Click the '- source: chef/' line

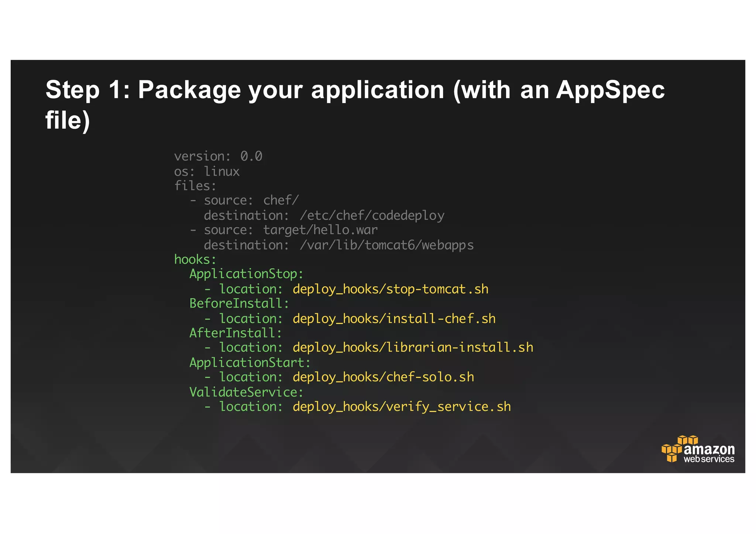(244, 200)
